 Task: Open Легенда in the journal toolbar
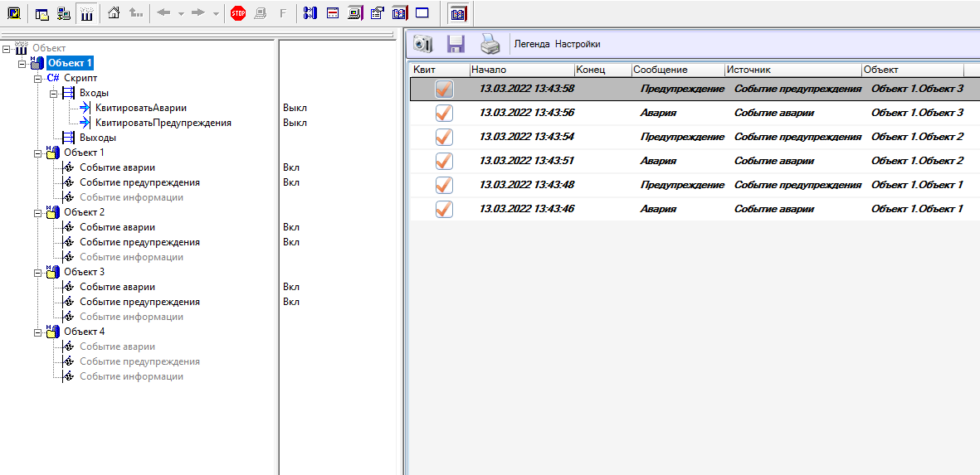click(532, 44)
